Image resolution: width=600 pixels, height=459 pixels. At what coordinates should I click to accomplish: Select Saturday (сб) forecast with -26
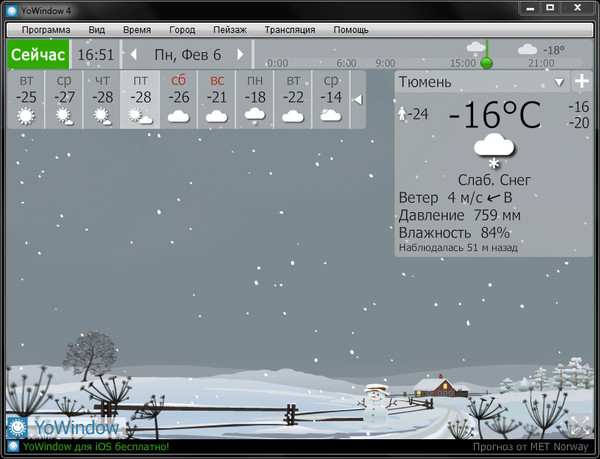click(179, 99)
